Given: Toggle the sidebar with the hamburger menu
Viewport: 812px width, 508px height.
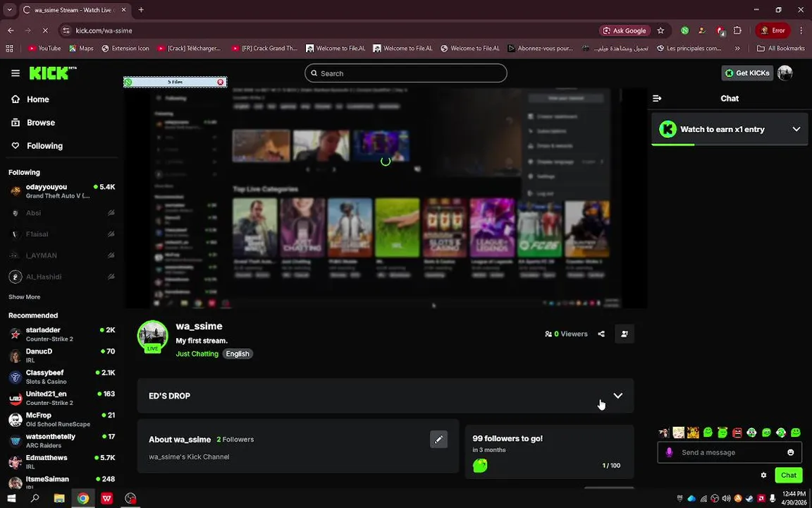Looking at the screenshot, I should tap(16, 73).
